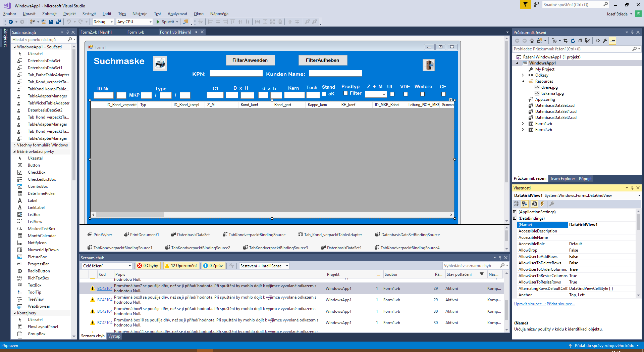
Task: Click the printer icon on the form
Action: coord(160,63)
